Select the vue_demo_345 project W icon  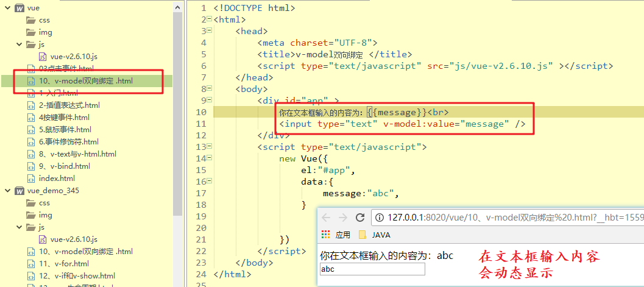(19, 191)
